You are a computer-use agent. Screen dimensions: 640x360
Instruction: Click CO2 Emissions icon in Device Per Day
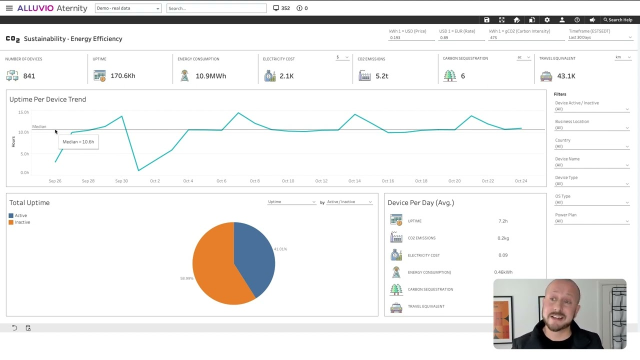click(x=396, y=237)
